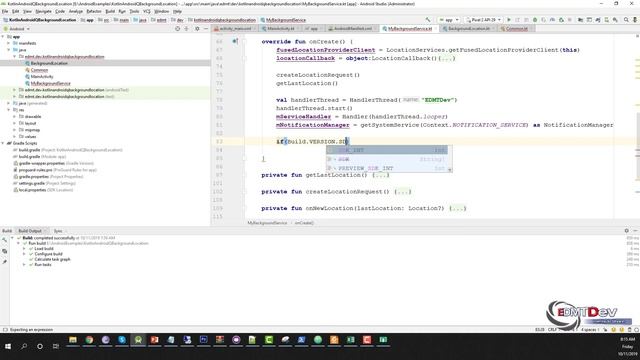Screen dimensions: 640x360
Task: Unfold collapsed getLastLocation() body
Action: click(380, 175)
